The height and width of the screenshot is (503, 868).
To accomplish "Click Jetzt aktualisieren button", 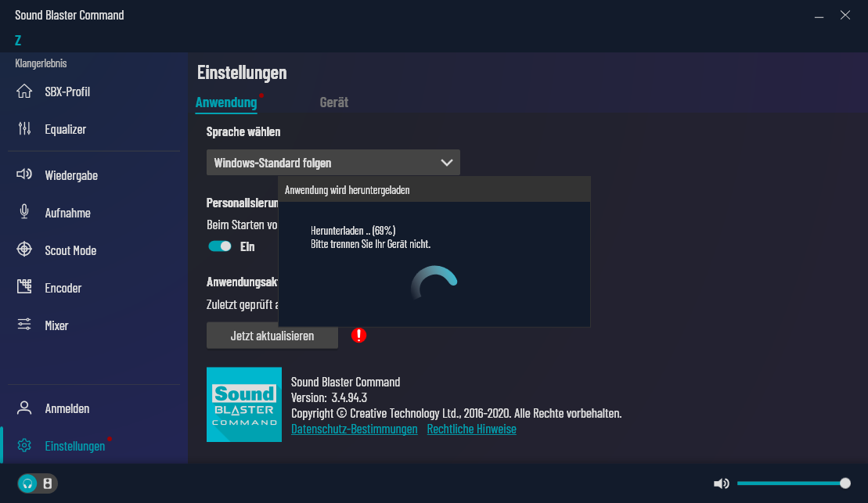I will pos(272,336).
